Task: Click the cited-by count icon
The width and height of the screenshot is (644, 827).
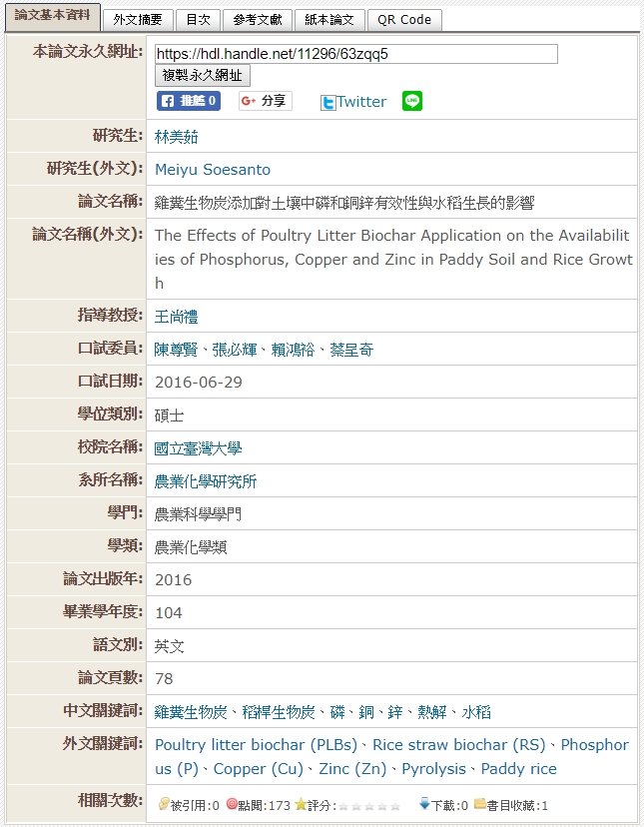Action: [x=163, y=805]
